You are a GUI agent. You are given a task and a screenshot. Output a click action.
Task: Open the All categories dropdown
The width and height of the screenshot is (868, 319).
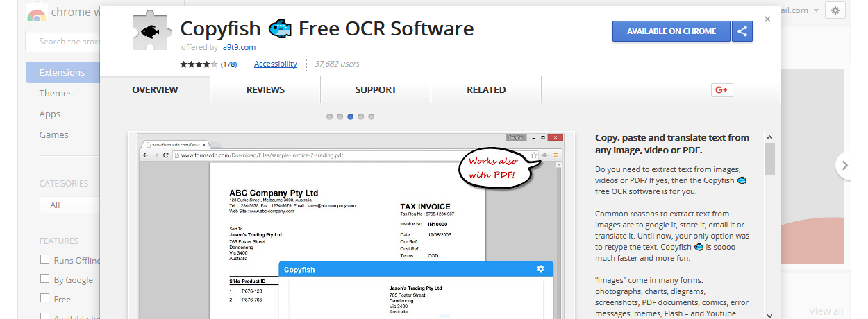pos(69,205)
